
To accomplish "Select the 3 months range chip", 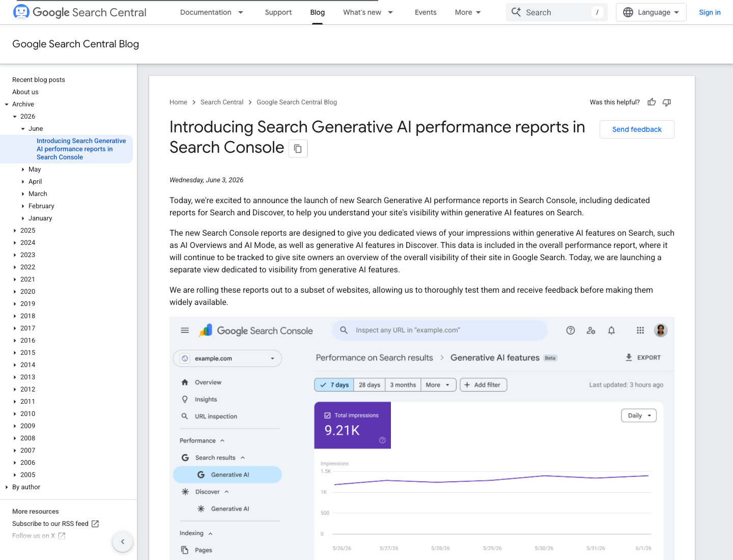I will (403, 385).
